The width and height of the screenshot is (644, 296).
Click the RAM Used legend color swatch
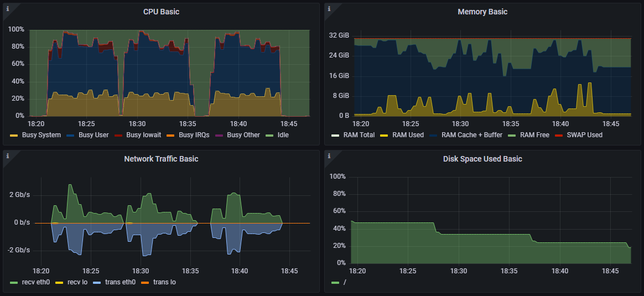(x=385, y=135)
